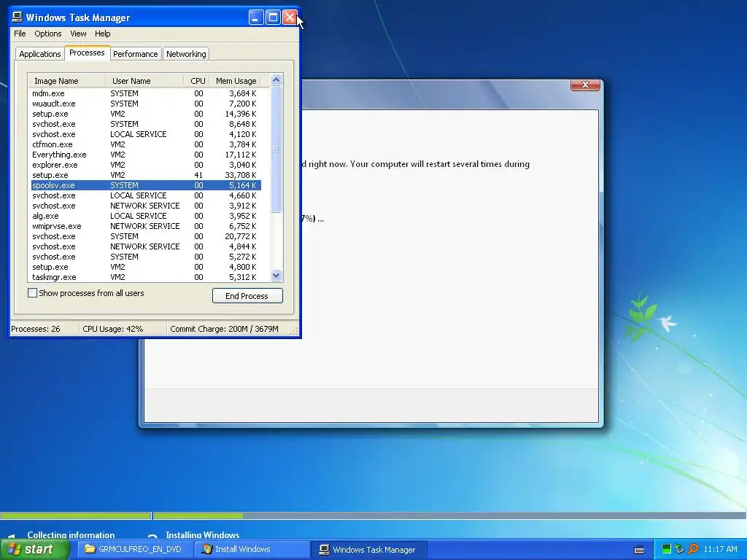
Task: Select the alg.exe process row
Action: [146, 216]
